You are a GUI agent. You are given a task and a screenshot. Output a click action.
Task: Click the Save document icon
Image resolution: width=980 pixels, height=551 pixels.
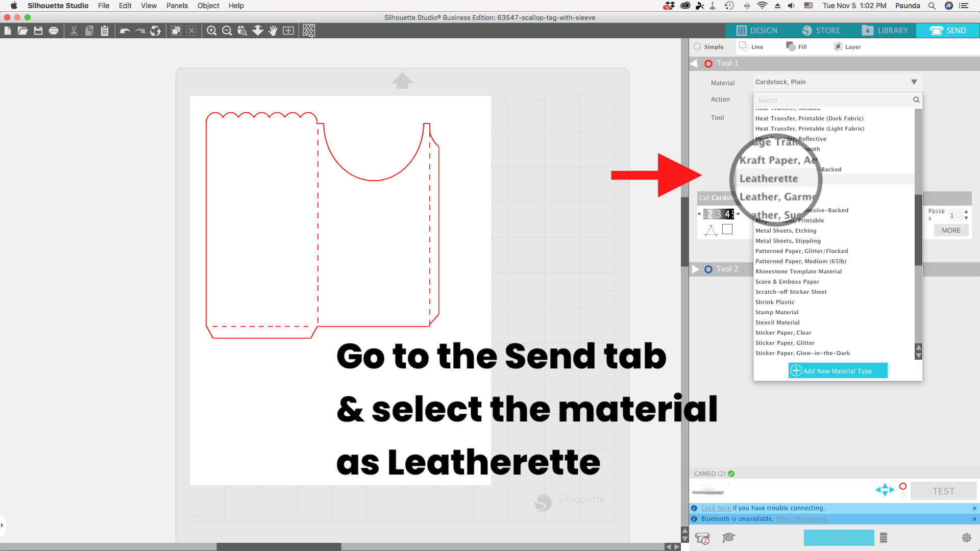point(38,31)
